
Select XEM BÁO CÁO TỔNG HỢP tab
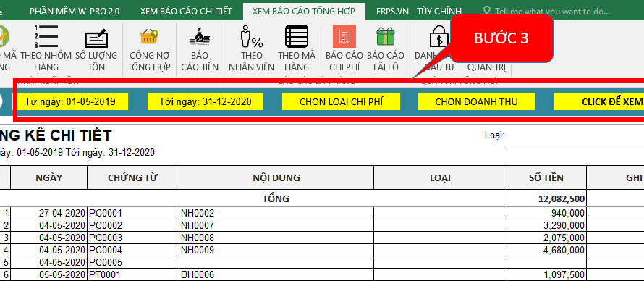click(x=303, y=11)
